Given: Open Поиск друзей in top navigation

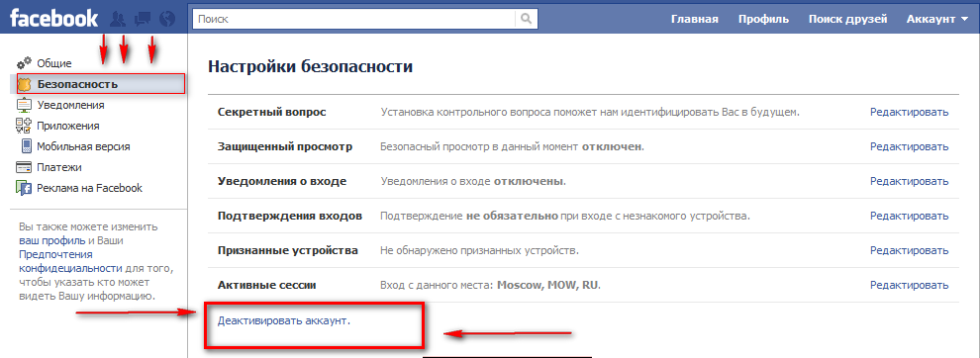Looking at the screenshot, I should click(x=847, y=19).
